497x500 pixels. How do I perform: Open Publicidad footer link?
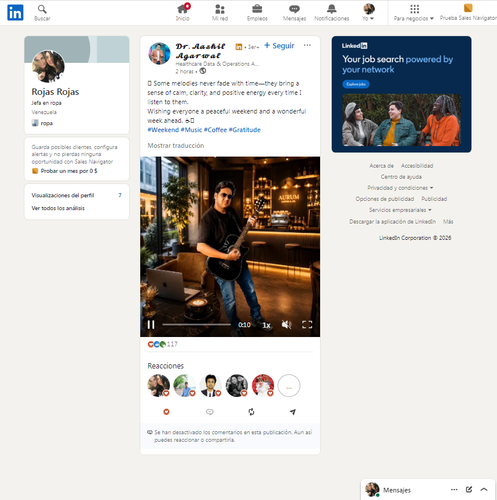(x=434, y=199)
